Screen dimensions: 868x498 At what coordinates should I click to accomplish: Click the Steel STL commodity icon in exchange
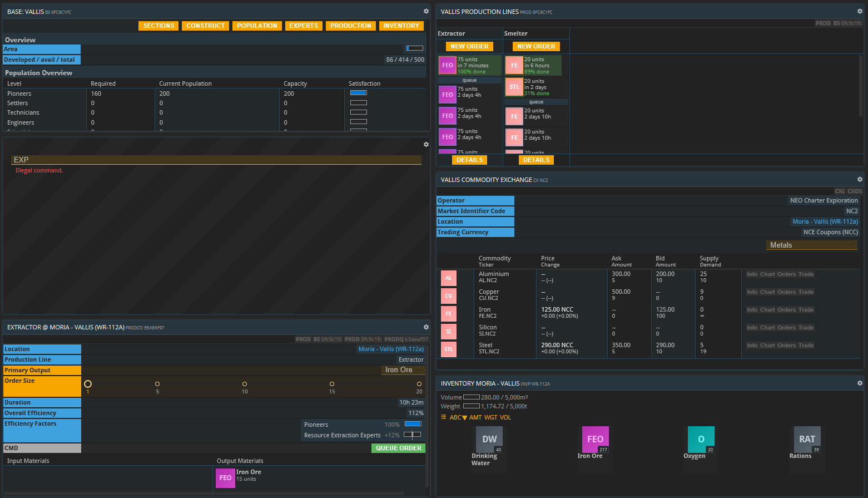coord(448,349)
